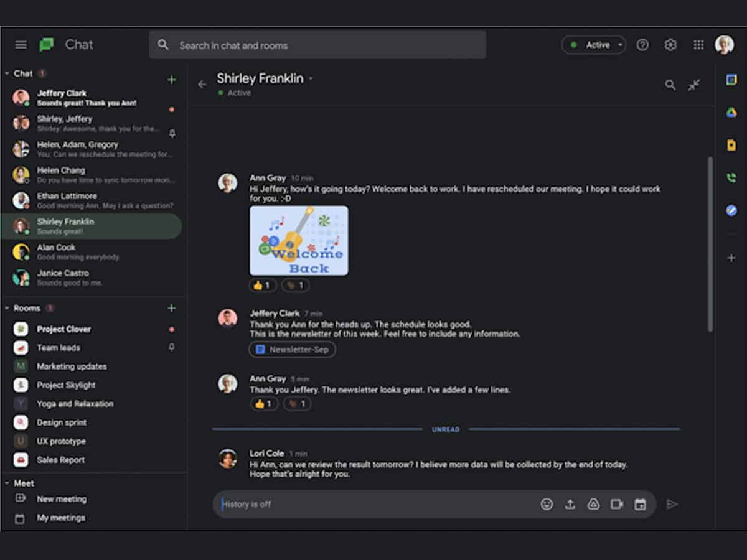Collapse the Rooms section
747x560 pixels.
click(x=7, y=308)
